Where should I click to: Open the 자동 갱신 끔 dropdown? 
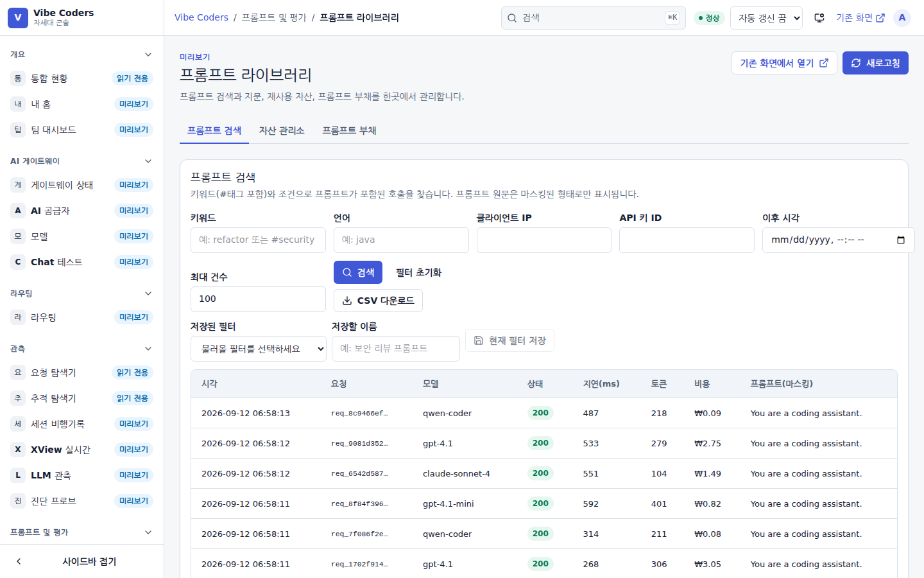coord(766,18)
